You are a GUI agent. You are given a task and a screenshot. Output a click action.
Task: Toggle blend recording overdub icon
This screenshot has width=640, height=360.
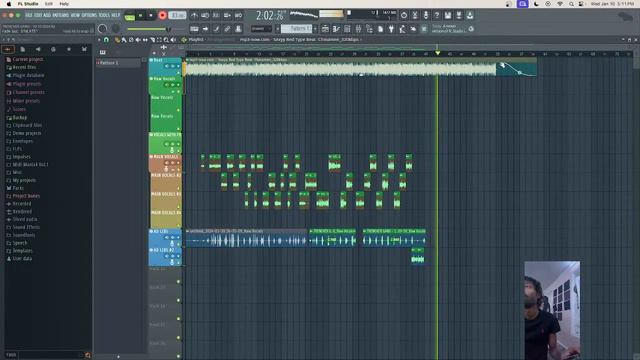(227, 16)
